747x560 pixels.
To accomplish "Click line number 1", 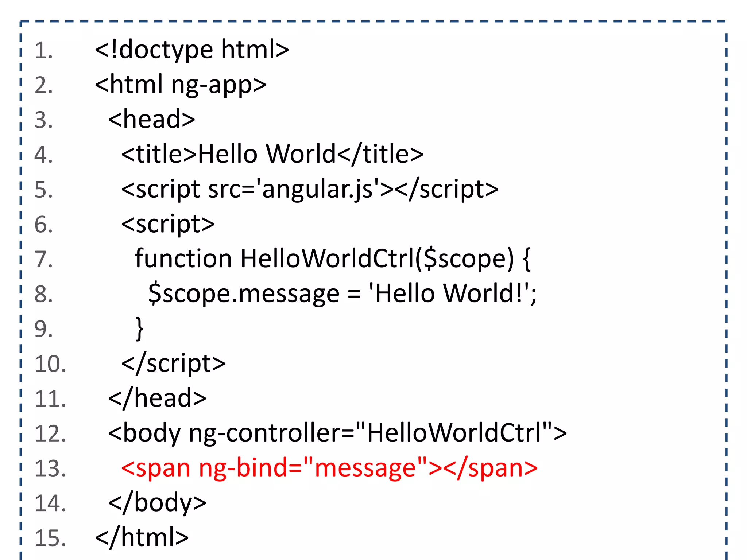I will pyautogui.click(x=44, y=50).
